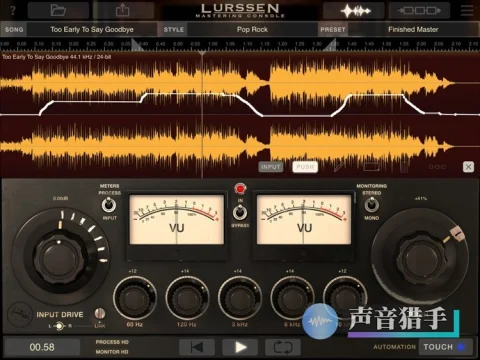Viewport: 480px width, 360px height.
Task: Start playback with the Play button
Action: click(x=240, y=347)
